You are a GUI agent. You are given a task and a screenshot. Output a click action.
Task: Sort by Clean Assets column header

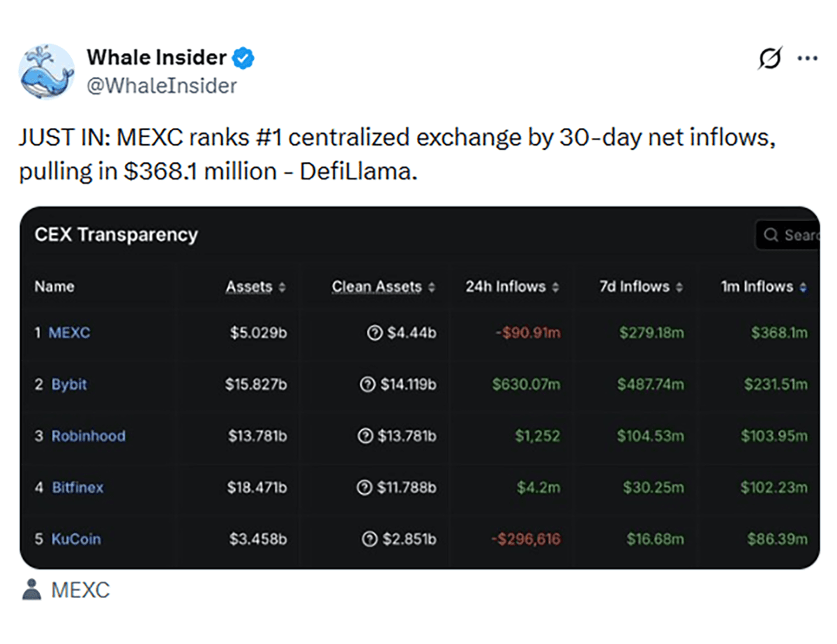click(x=384, y=287)
